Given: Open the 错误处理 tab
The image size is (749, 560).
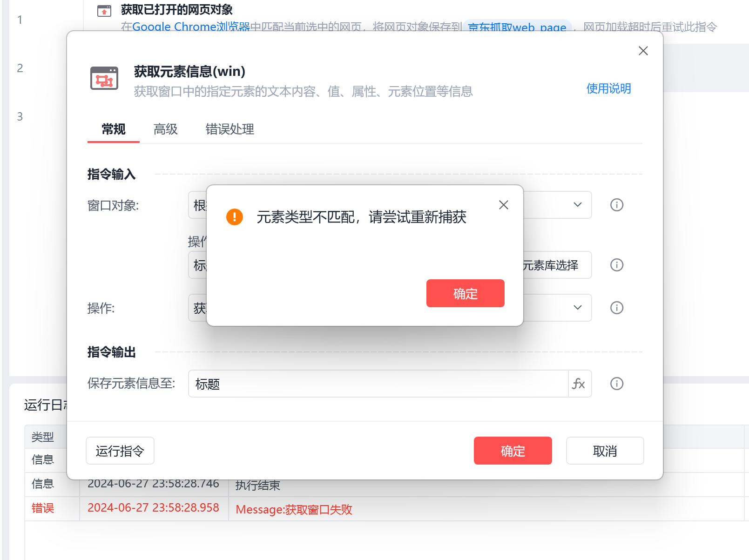Looking at the screenshot, I should 230,129.
